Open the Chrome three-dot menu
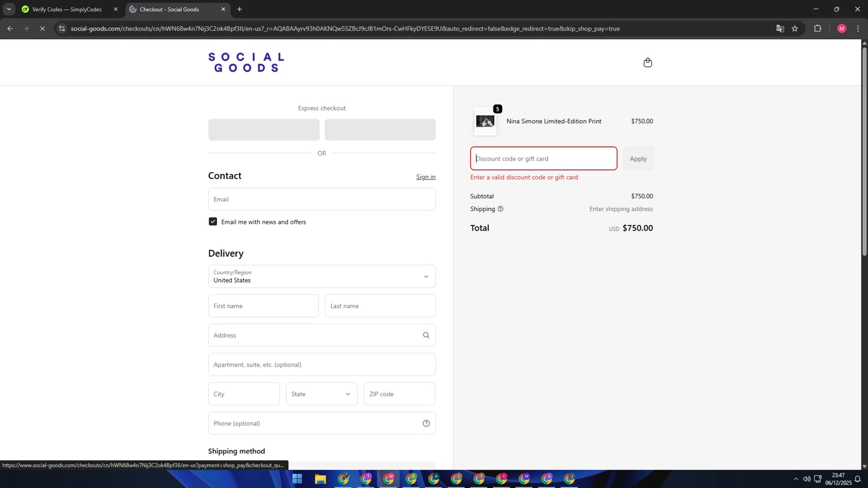The height and width of the screenshot is (488, 868). (858, 28)
